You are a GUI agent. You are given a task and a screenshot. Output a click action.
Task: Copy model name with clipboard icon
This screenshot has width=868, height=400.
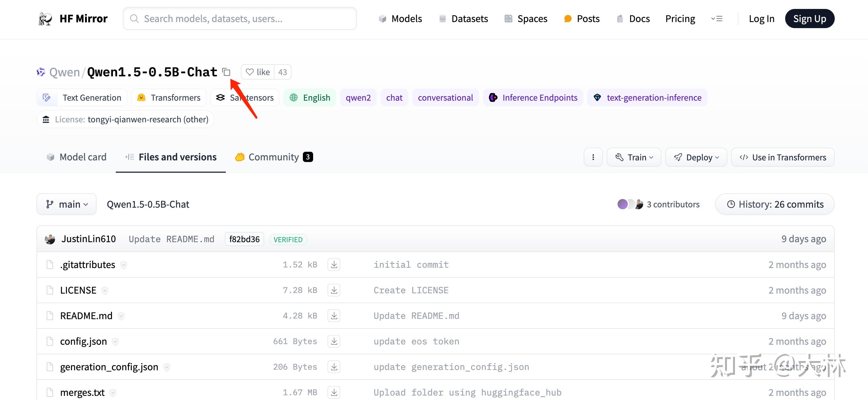[x=226, y=72]
